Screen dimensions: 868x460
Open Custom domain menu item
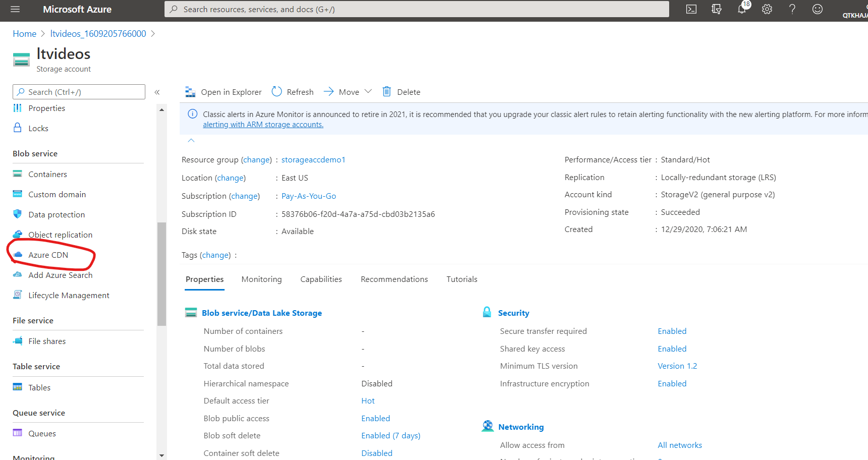tap(57, 194)
